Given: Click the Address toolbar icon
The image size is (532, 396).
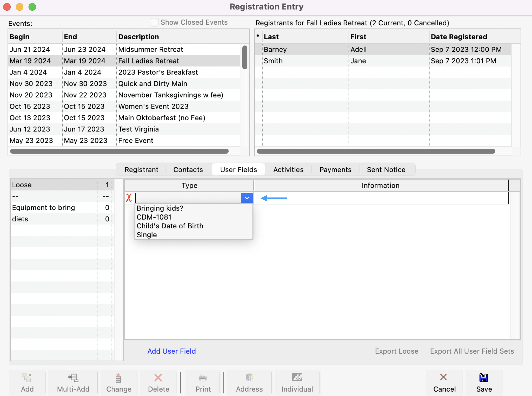Looking at the screenshot, I should 249,378.
